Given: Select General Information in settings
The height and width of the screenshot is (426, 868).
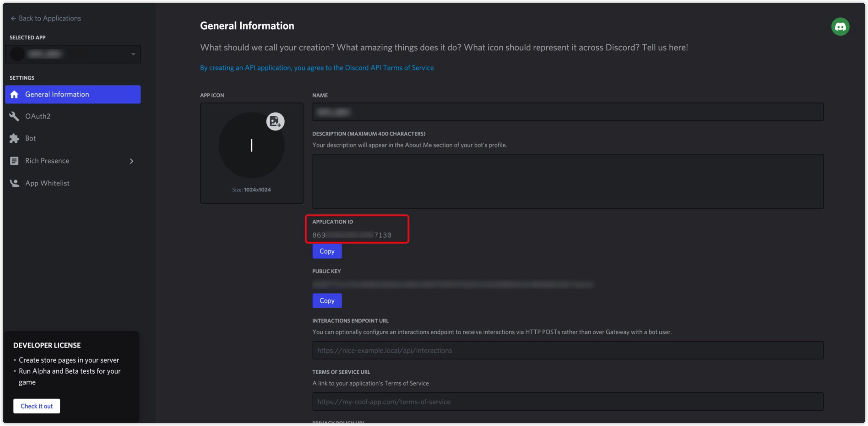Looking at the screenshot, I should [73, 94].
